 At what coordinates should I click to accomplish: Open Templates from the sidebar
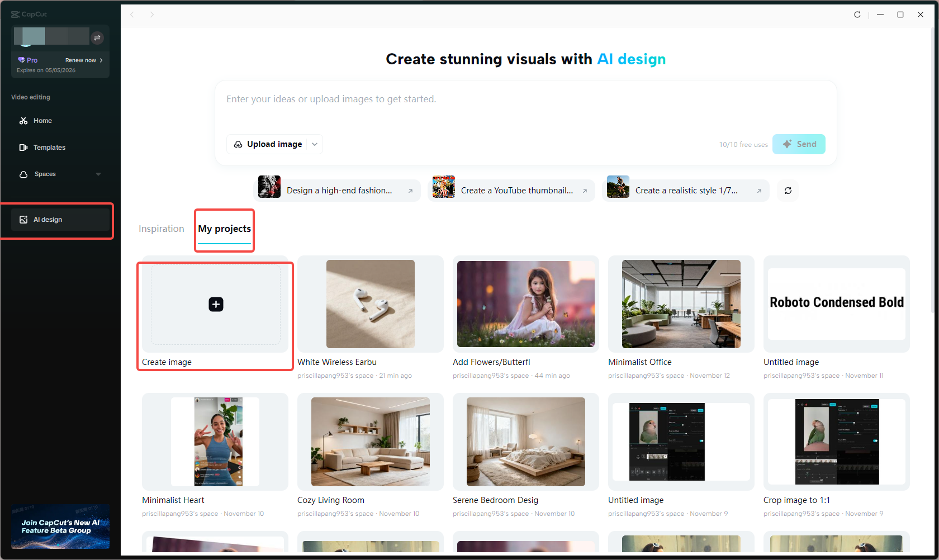click(x=49, y=147)
